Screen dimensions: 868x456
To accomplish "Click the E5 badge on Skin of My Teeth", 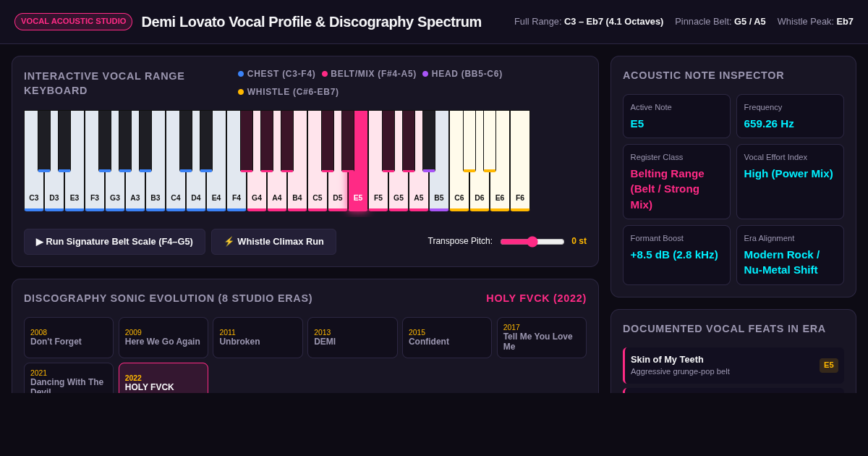I will click(829, 366).
